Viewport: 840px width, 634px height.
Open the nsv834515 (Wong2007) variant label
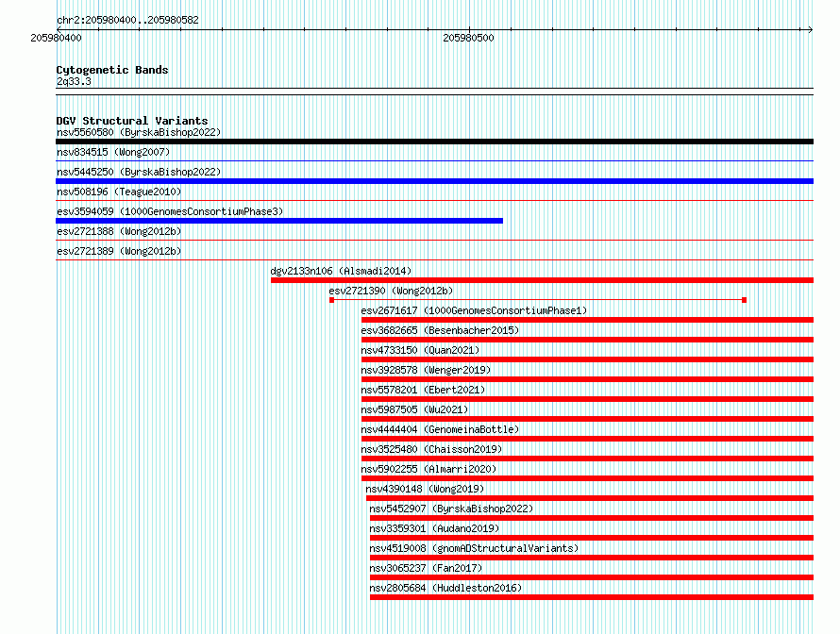click(113, 152)
